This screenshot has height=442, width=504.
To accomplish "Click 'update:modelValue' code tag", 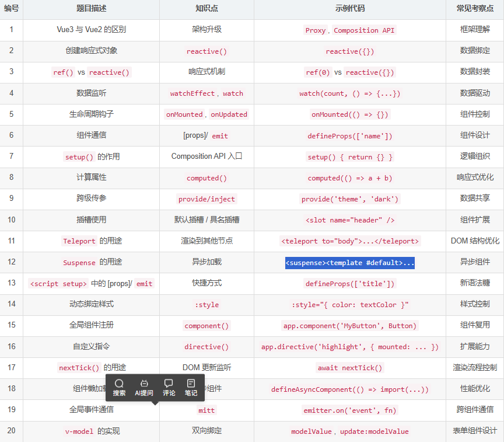I will point(374,431).
